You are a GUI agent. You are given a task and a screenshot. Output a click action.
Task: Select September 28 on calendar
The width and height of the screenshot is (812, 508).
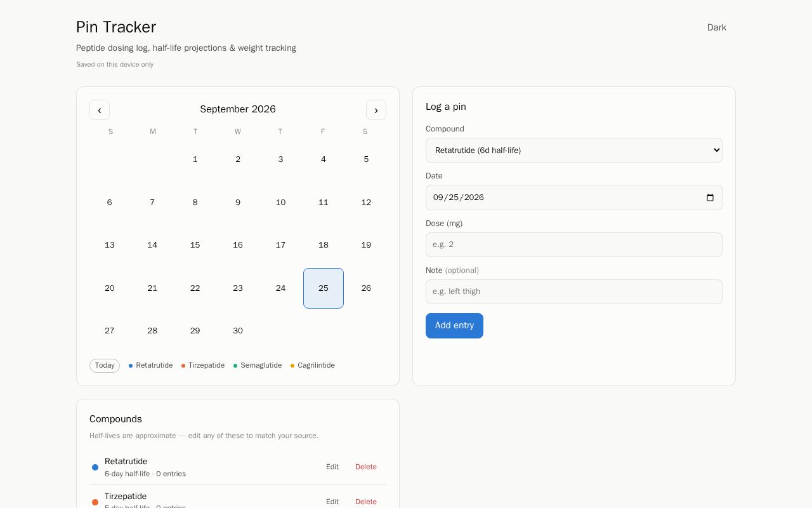pos(152,331)
